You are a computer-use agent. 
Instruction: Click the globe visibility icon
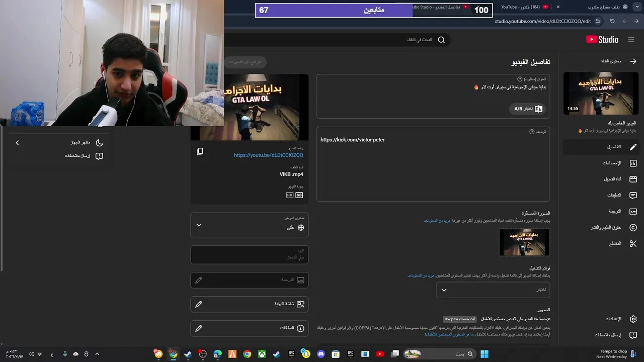tap(301, 227)
